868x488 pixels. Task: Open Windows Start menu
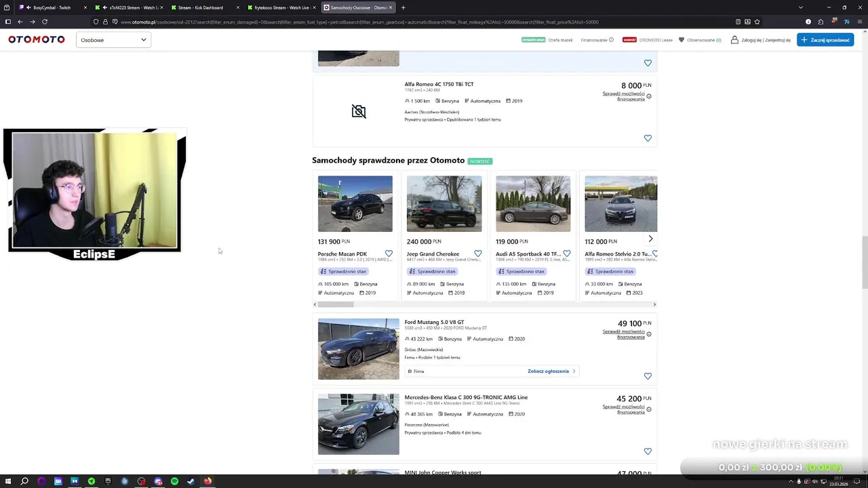(8, 481)
